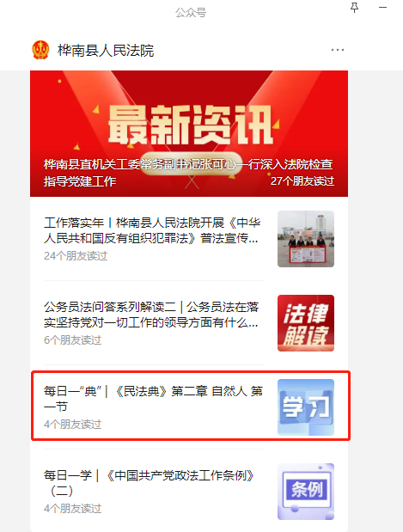
Task: Open the three-dots more options menu
Action: coord(338,50)
